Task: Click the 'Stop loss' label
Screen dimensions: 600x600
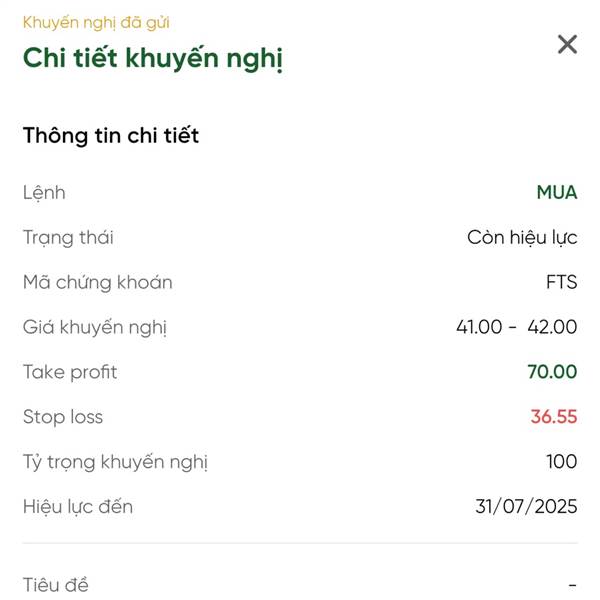Action: point(63,417)
